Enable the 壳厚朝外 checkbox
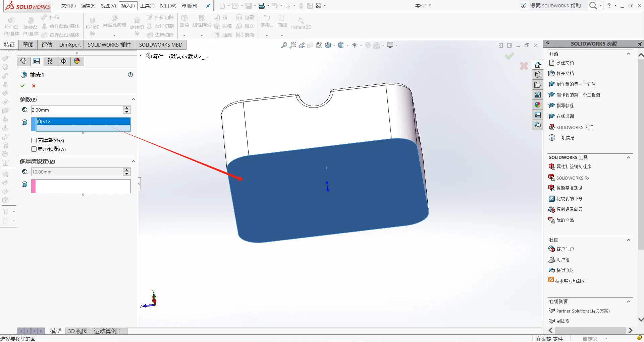Viewport: 644px width, 342px height. pos(34,140)
